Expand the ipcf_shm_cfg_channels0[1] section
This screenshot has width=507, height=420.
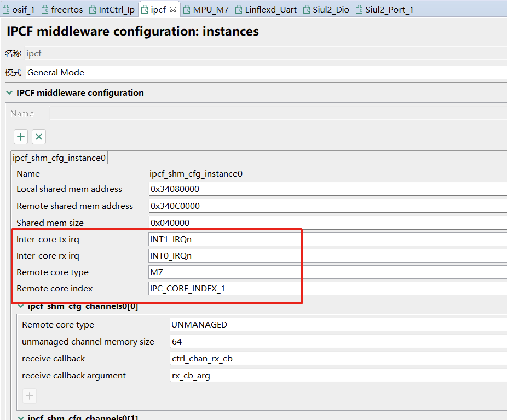click(x=20, y=417)
